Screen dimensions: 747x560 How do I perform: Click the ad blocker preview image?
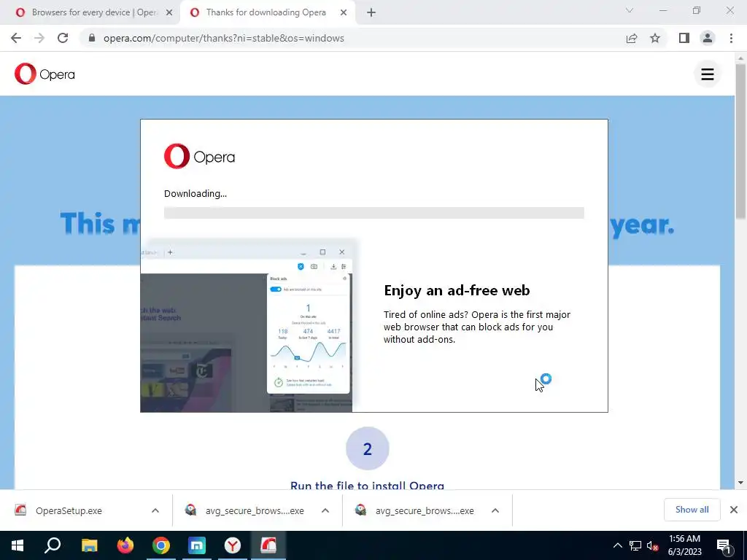pyautogui.click(x=247, y=326)
